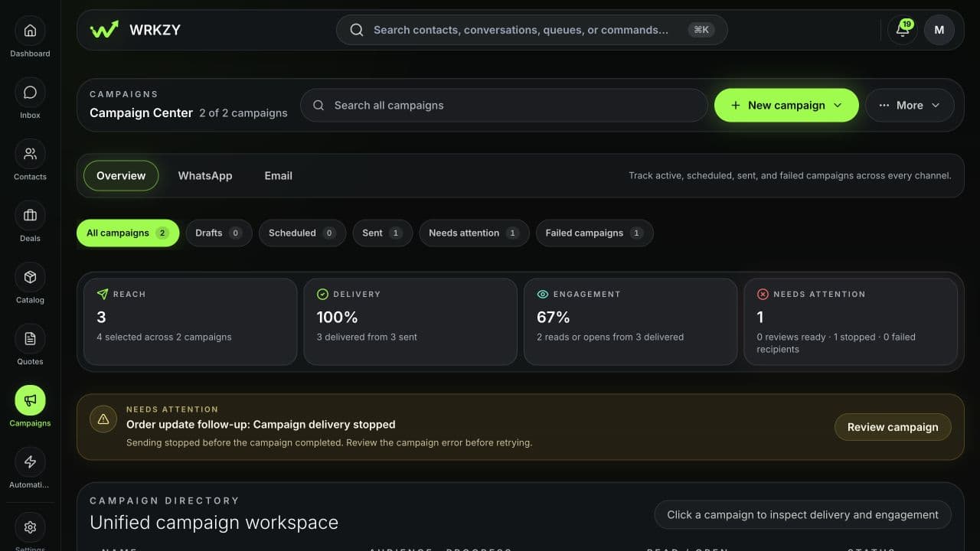Click the ⌘K shortcut badge

pos(701,30)
